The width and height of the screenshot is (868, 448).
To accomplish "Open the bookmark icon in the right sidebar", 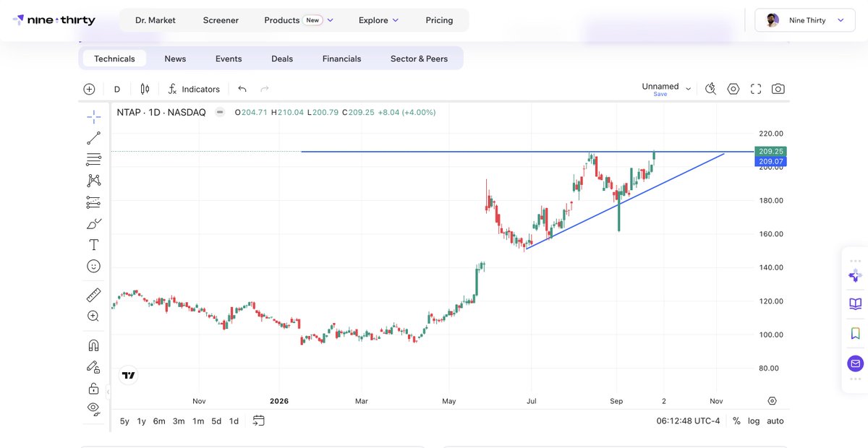I will pyautogui.click(x=855, y=333).
